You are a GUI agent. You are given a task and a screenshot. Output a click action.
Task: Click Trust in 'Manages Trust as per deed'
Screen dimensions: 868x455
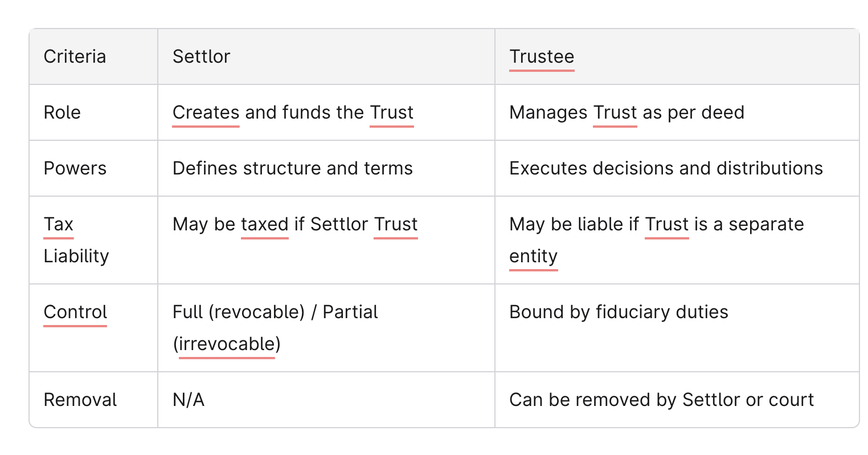(615, 112)
